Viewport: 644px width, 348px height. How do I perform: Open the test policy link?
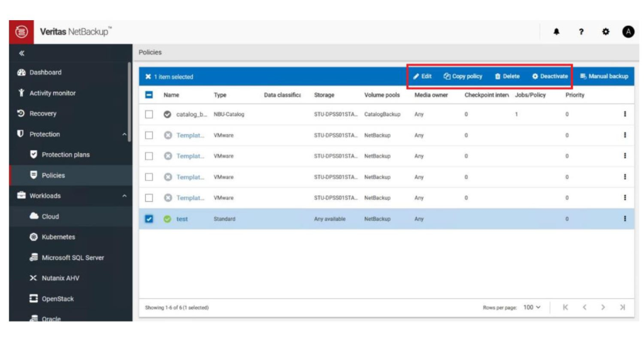point(182,219)
